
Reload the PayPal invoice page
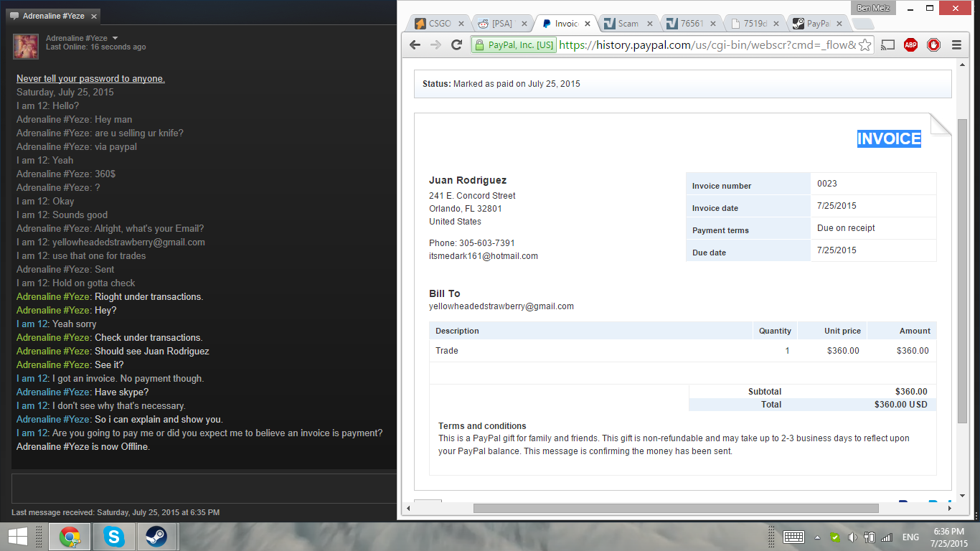click(456, 44)
